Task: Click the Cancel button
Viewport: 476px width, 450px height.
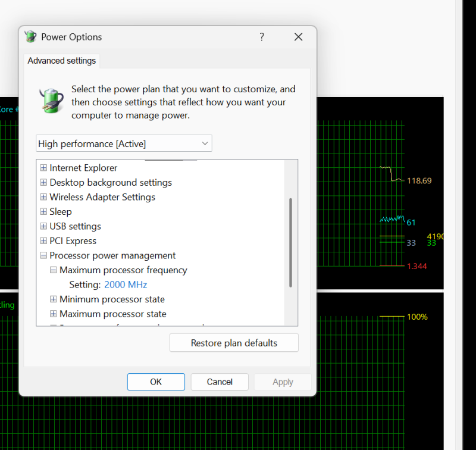Action: (220, 382)
